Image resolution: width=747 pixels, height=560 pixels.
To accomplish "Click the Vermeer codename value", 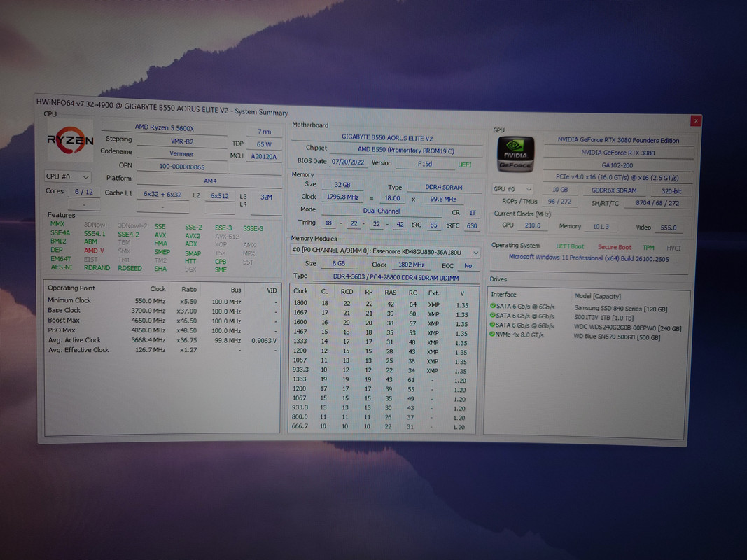I will click(x=181, y=154).
